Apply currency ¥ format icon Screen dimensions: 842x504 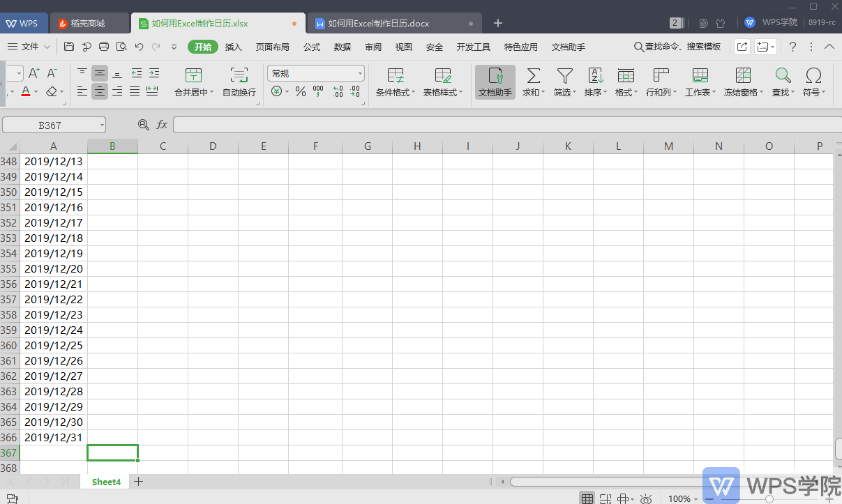277,91
